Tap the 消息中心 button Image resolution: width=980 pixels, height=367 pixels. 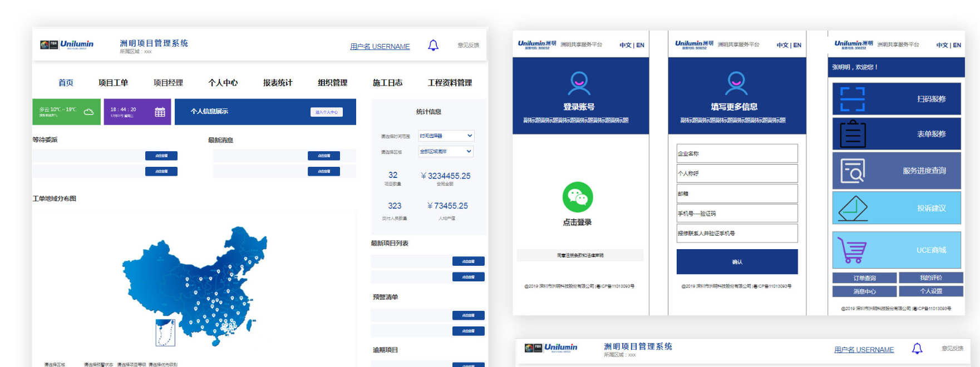[x=865, y=291]
